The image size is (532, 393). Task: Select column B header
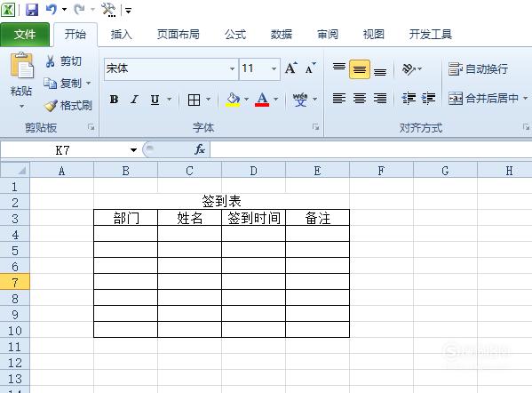[x=125, y=170]
